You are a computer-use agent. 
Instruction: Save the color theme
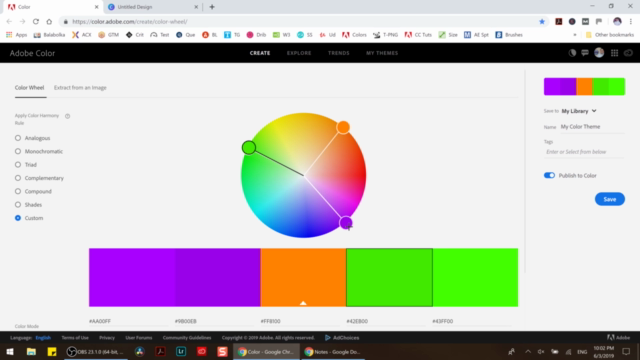pyautogui.click(x=609, y=199)
